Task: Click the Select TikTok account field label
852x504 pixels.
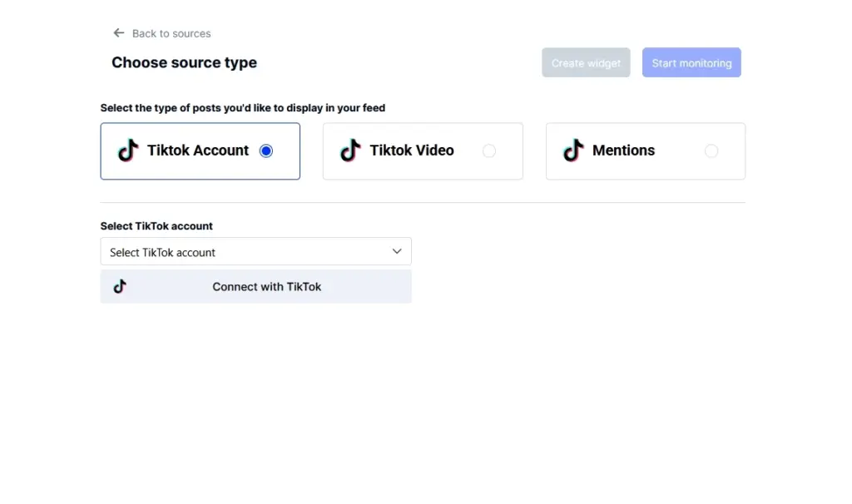Action: (156, 226)
